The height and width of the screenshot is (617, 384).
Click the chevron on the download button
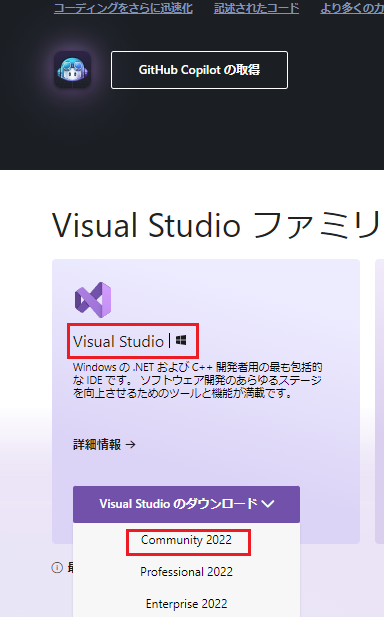[x=268, y=504]
